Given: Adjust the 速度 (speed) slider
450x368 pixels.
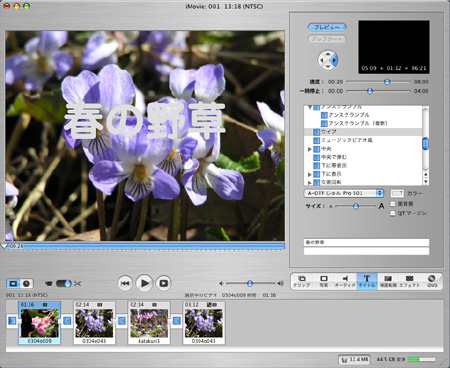Looking at the screenshot, I should [387, 82].
